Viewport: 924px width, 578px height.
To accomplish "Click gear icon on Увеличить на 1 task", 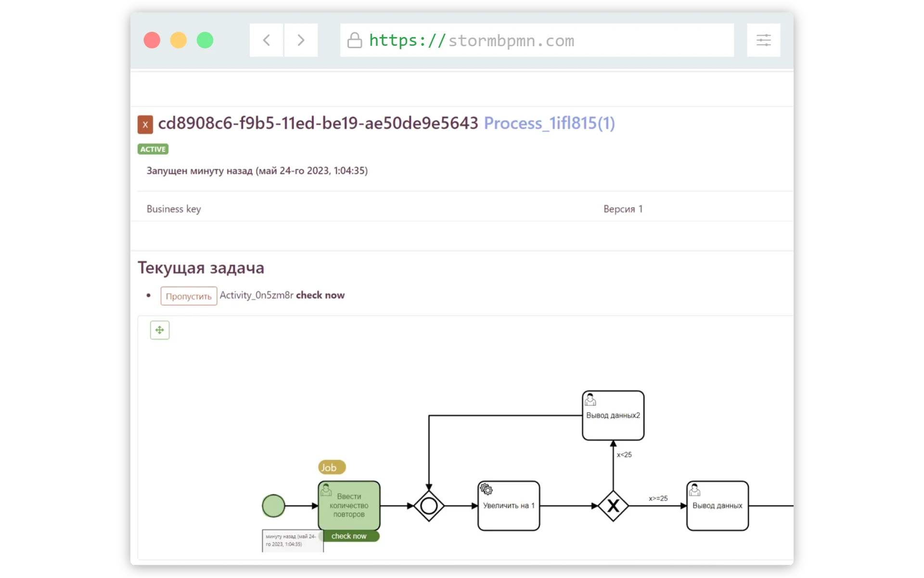I will click(x=487, y=489).
